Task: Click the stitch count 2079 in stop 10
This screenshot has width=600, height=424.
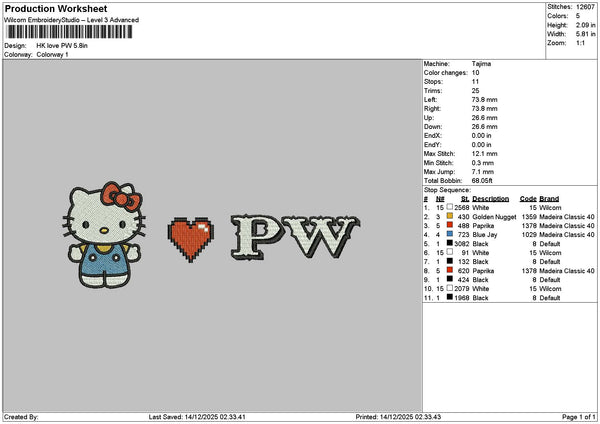Action: click(461, 289)
